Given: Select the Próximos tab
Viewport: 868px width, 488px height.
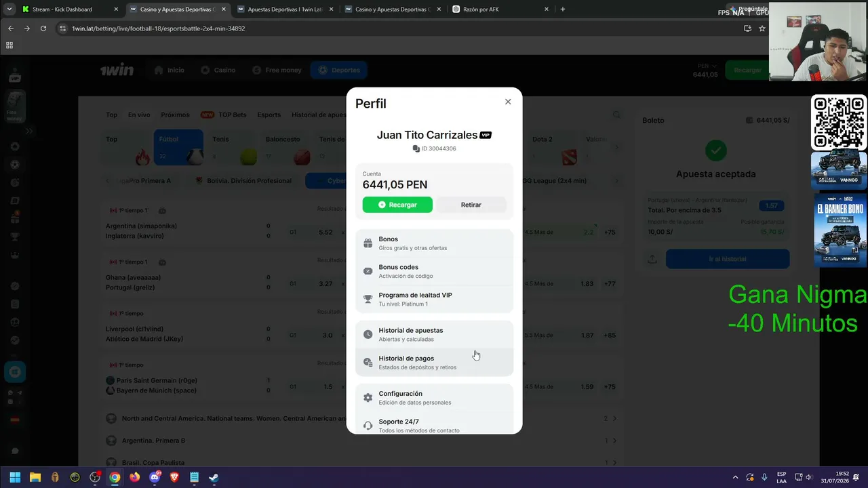Looking at the screenshot, I should [x=176, y=115].
